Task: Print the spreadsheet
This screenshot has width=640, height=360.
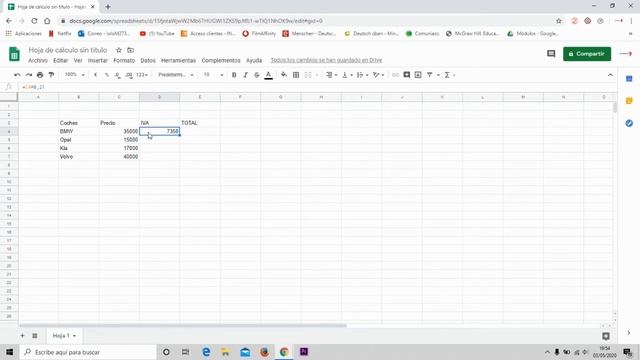Action: pyautogui.click(x=40, y=75)
